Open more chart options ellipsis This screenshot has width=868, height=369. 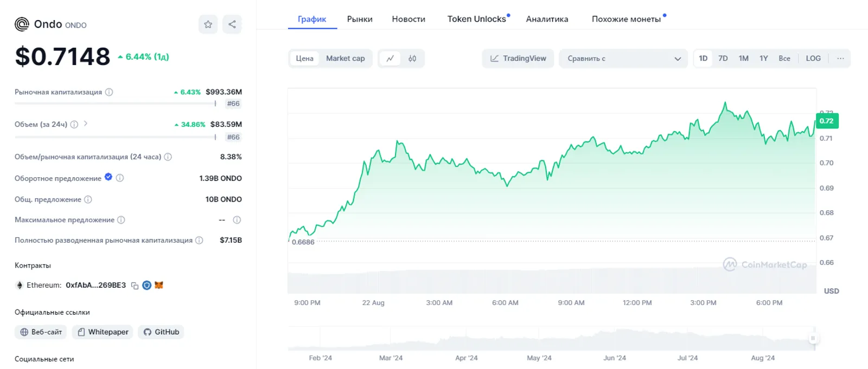click(840, 59)
